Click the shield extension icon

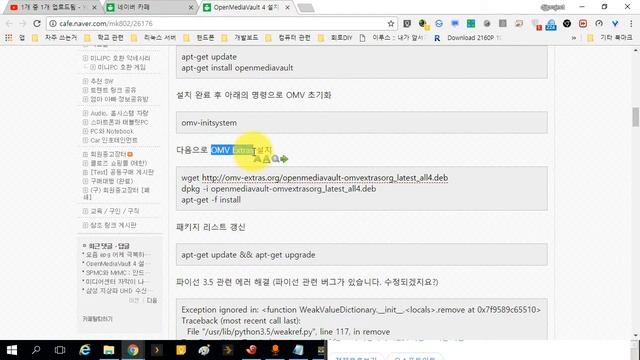[x=407, y=24]
